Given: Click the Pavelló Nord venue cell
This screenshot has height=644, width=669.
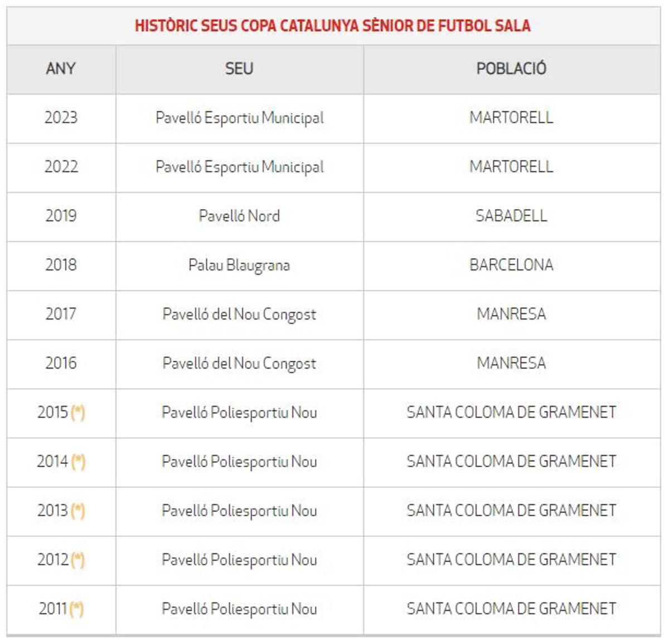Looking at the screenshot, I should [x=239, y=216].
